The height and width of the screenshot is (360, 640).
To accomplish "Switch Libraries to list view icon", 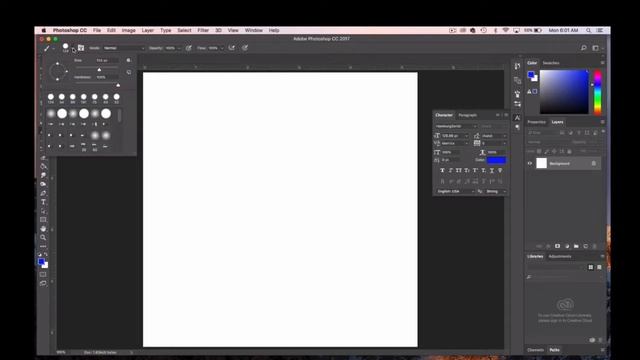I will click(x=599, y=267).
